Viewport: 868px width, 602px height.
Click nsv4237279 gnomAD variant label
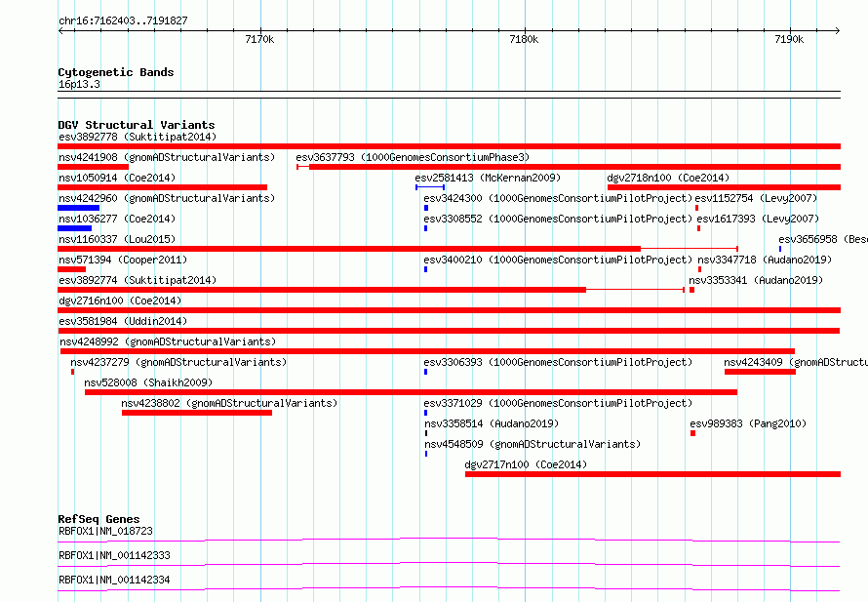(x=178, y=362)
